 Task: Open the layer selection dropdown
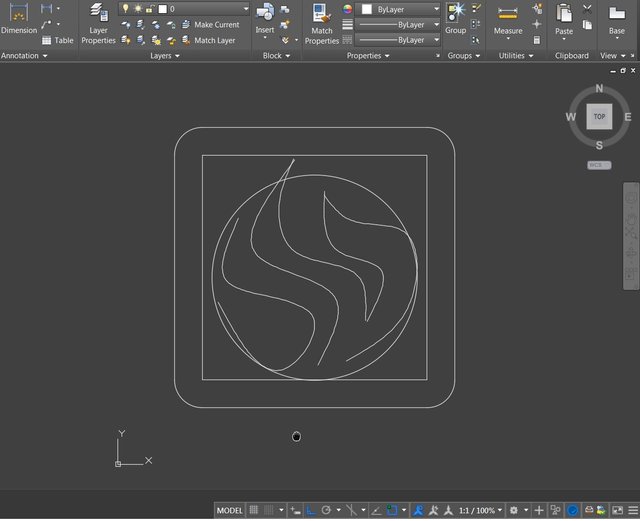tap(245, 9)
